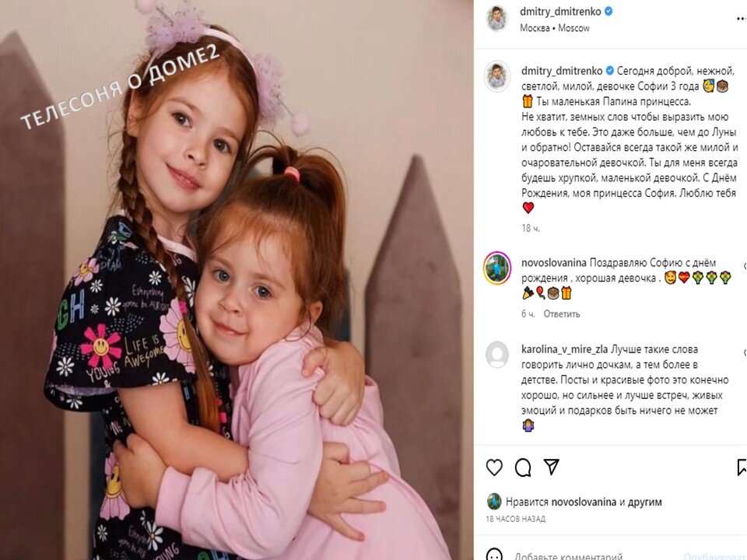Save post with the bookmark icon

click(742, 467)
